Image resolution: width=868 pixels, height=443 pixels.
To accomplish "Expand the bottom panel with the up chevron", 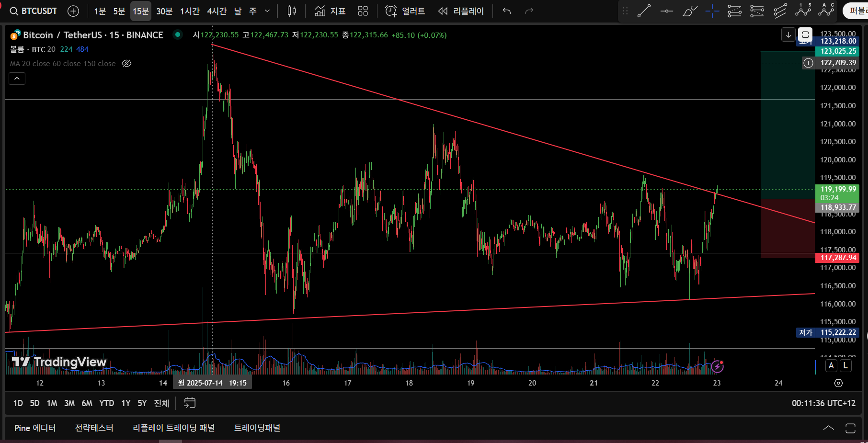I will (x=828, y=428).
